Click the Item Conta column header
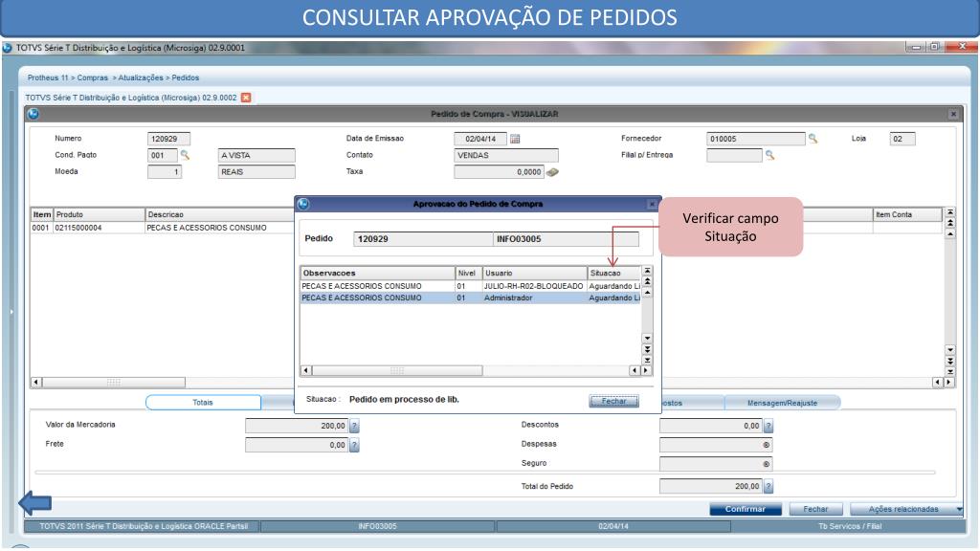Image resolution: width=980 pixels, height=551 pixels. point(907,215)
